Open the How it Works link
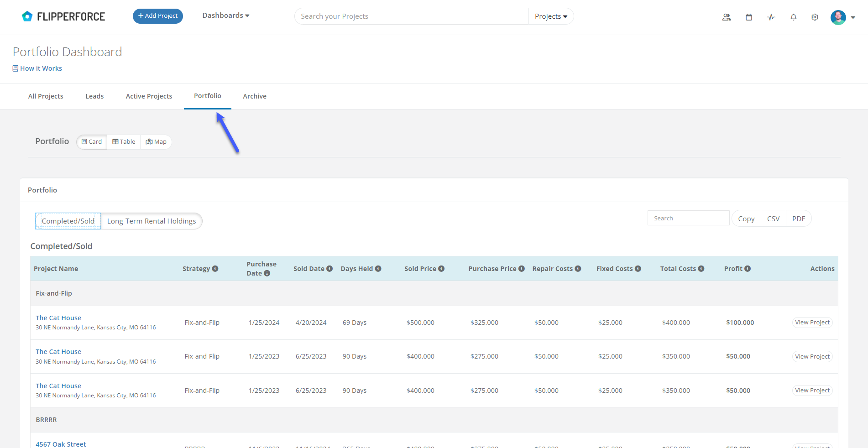Image resolution: width=868 pixels, height=448 pixels. (x=37, y=68)
